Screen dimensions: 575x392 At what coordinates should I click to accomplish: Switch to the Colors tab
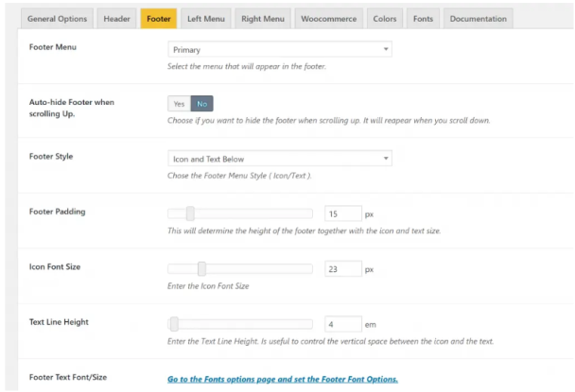point(387,19)
